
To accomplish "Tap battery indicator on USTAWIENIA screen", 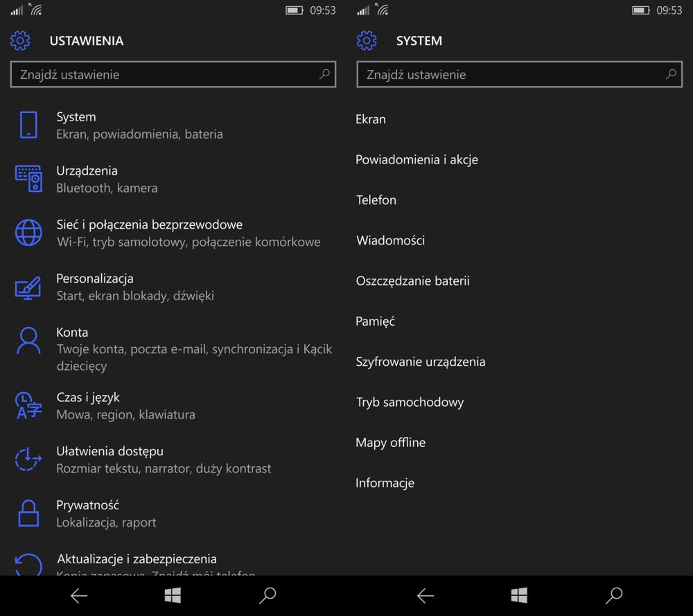I will pyautogui.click(x=295, y=10).
